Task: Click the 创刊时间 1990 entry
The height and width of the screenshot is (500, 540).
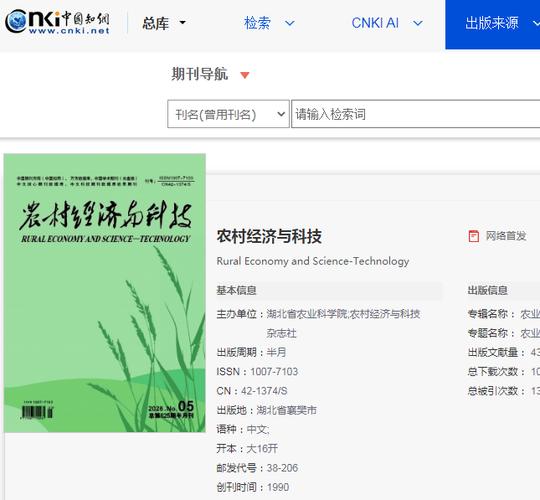Action: click(x=252, y=487)
